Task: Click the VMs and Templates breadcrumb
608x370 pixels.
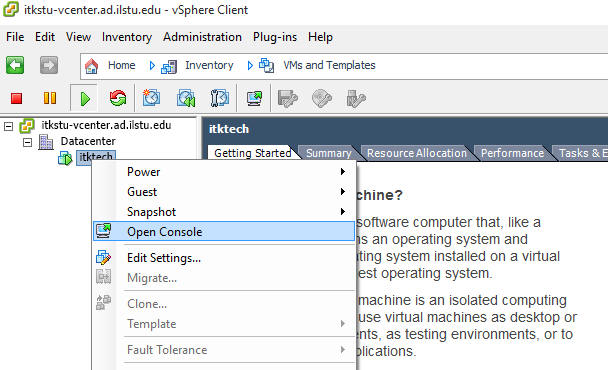Action: [x=329, y=65]
